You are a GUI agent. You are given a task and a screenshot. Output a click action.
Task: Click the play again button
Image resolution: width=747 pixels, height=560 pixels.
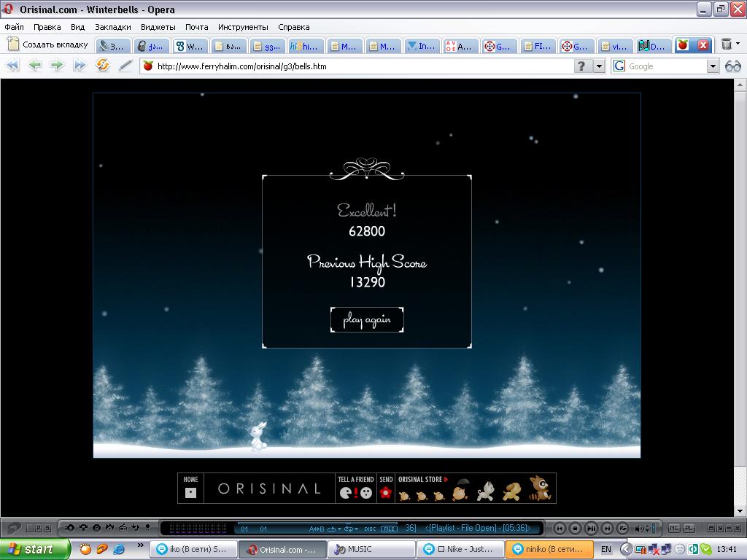(367, 319)
